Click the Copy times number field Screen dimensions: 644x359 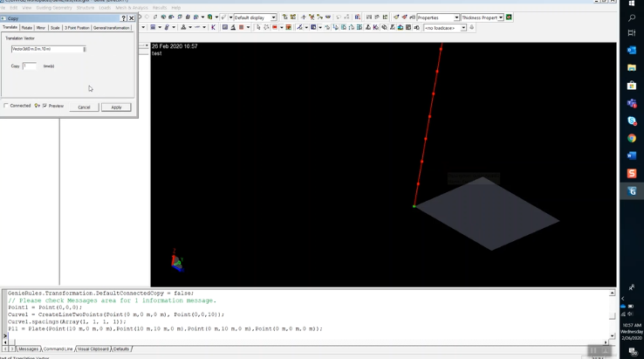click(29, 66)
